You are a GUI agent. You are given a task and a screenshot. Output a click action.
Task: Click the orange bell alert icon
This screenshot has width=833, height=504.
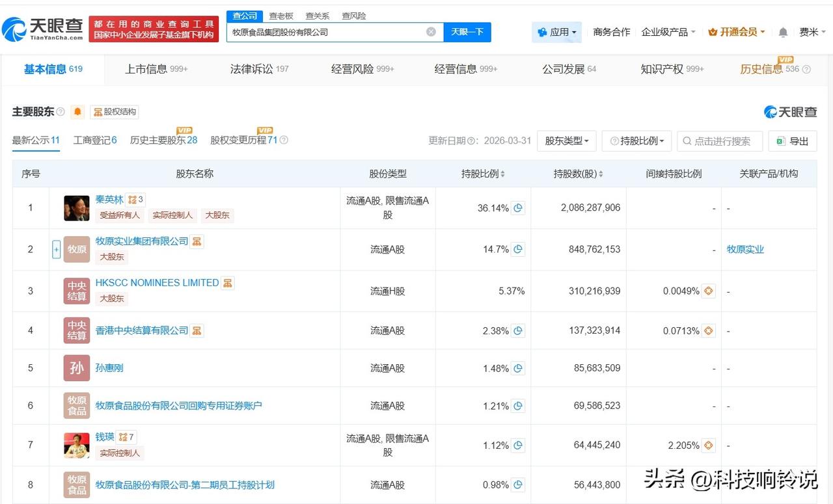click(x=77, y=112)
